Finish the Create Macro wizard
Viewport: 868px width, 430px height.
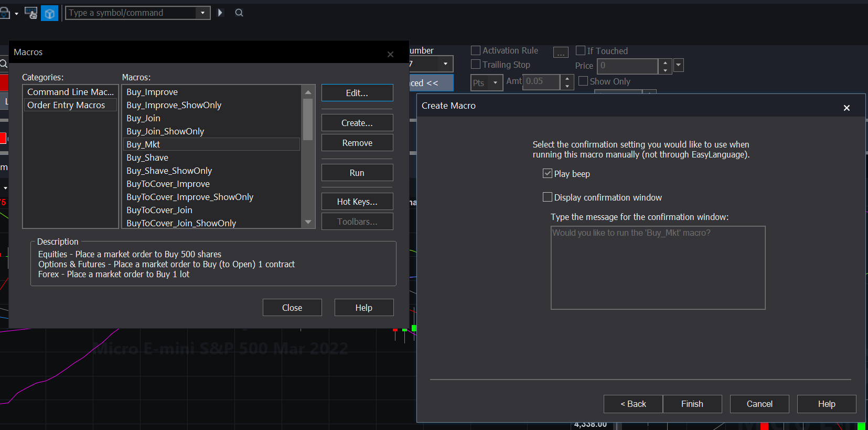tap(692, 404)
